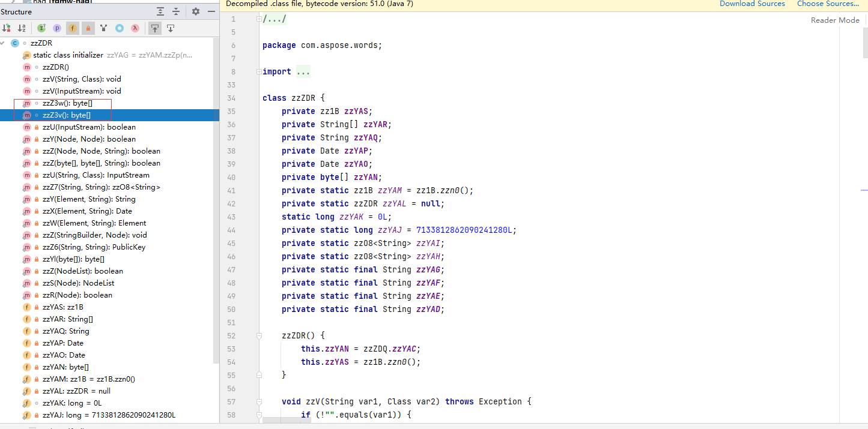Click the Choose Sources link
Screen dimensions: 868x429
[x=828, y=4]
